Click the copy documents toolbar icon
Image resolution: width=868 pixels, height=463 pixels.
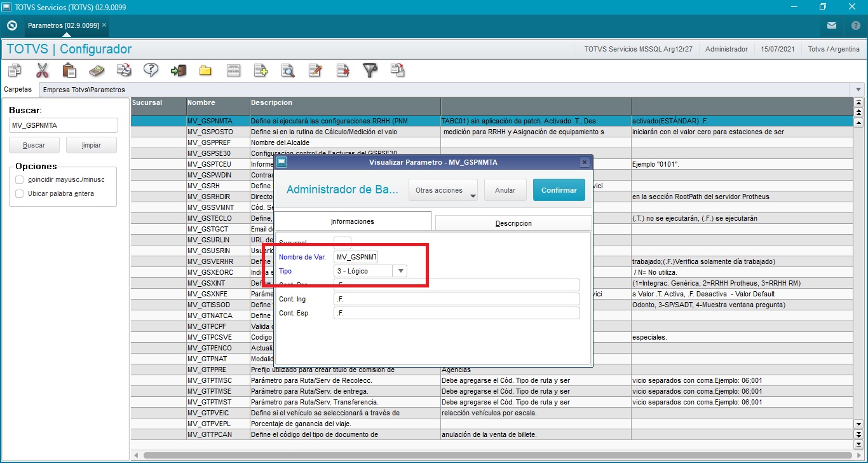click(15, 70)
